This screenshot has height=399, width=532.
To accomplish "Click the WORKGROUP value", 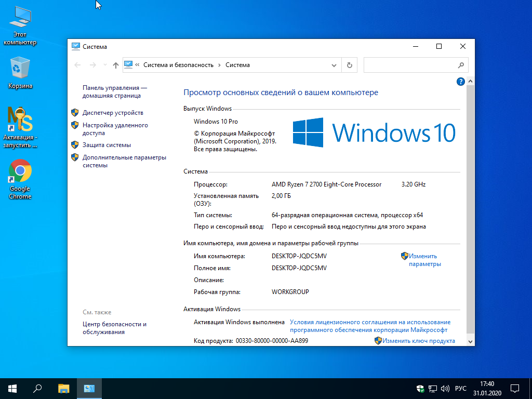I will [290, 292].
